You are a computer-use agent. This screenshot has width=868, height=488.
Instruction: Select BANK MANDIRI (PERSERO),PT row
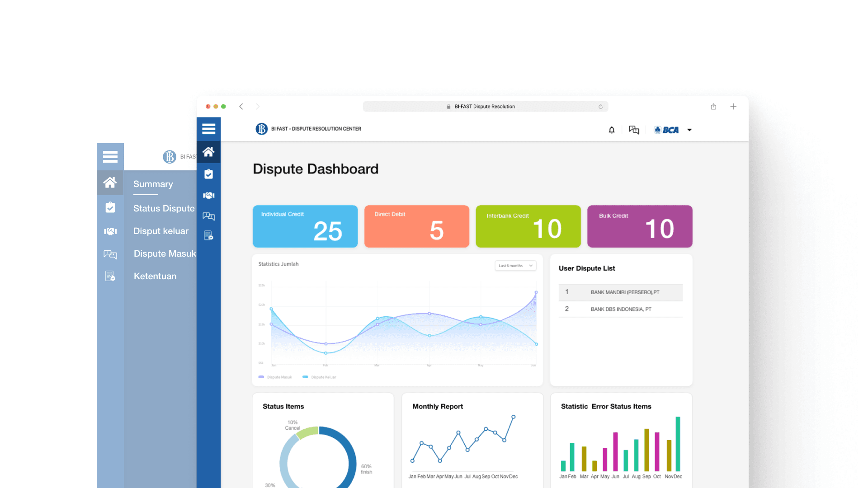click(621, 292)
